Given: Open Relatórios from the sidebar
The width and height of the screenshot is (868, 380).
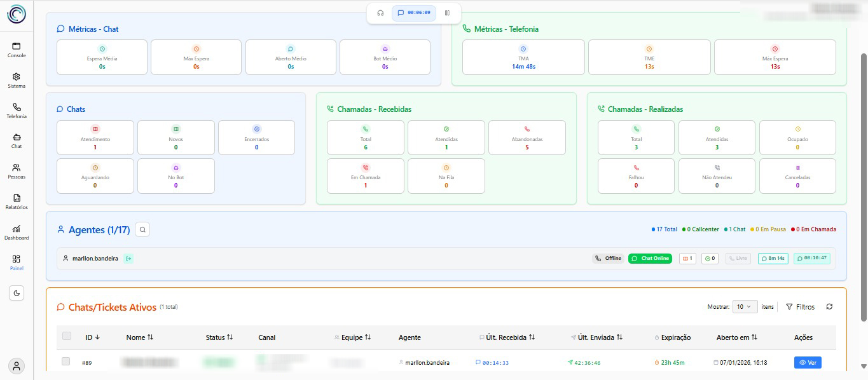Looking at the screenshot, I should click(17, 201).
